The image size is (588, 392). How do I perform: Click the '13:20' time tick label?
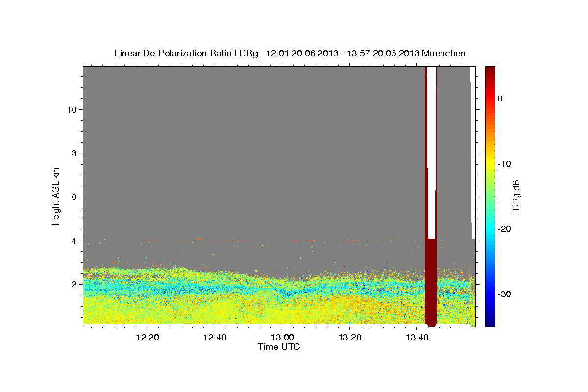(x=350, y=337)
